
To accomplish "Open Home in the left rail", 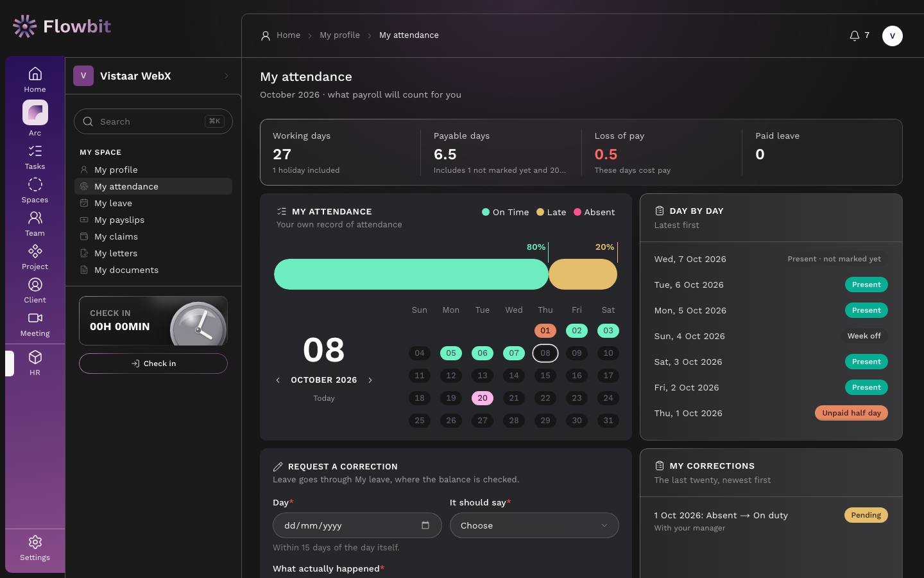I will pyautogui.click(x=35, y=80).
